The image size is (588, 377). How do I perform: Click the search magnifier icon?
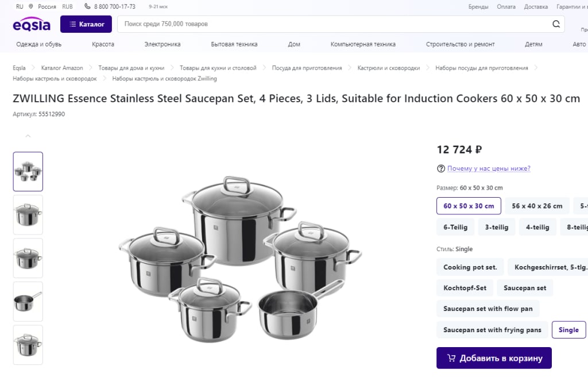click(x=556, y=24)
